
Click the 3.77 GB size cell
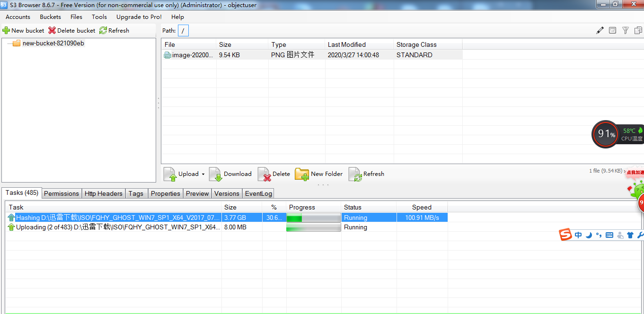pos(235,218)
